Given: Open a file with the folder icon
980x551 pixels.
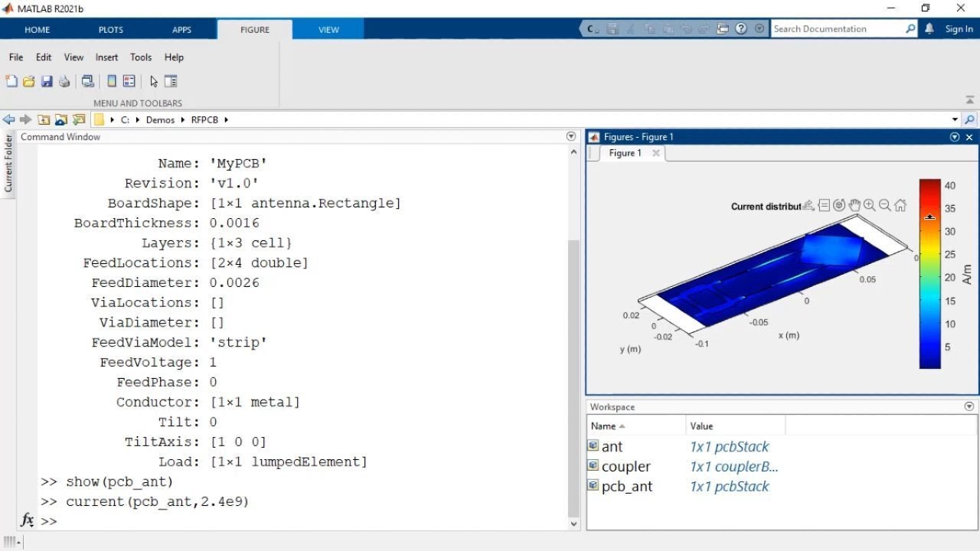Looking at the screenshot, I should point(29,81).
